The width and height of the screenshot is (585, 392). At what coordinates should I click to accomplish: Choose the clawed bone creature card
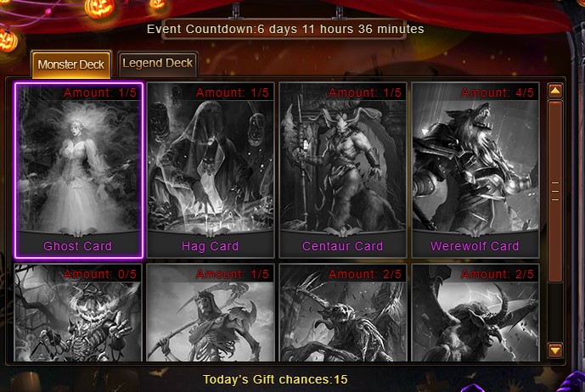(343, 312)
